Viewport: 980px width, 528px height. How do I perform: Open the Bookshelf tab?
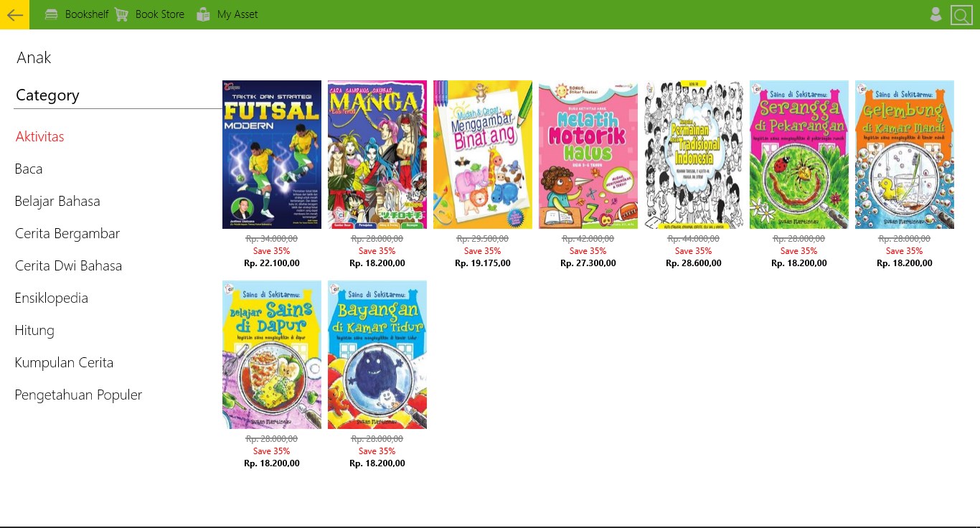point(87,14)
